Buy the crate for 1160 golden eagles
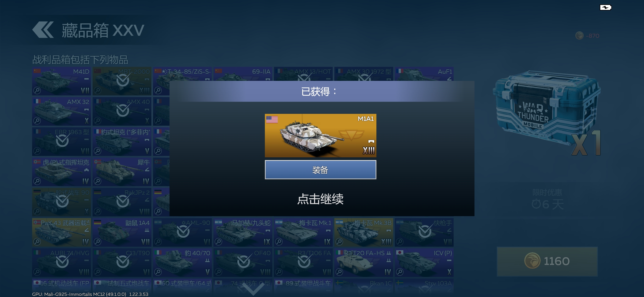The height and width of the screenshot is (297, 644). click(547, 261)
